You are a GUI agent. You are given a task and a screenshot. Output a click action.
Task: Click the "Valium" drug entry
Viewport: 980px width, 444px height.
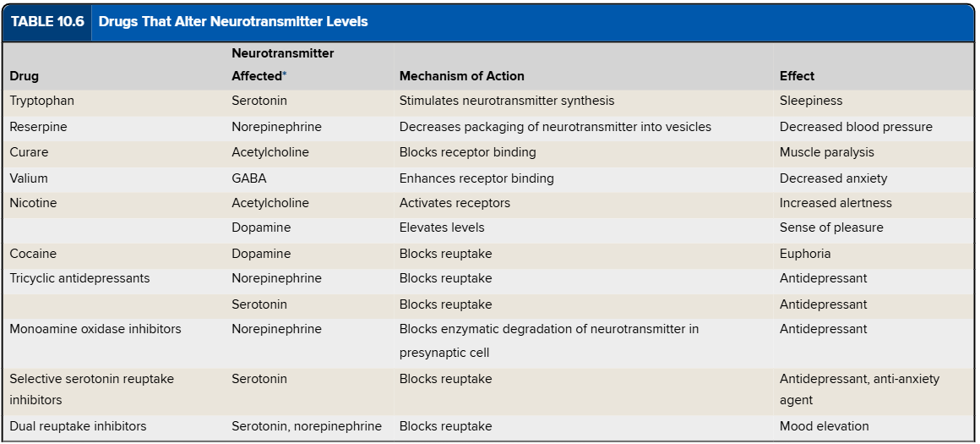pos(29,178)
